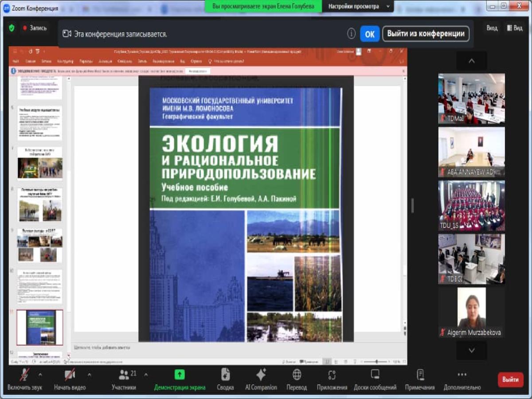The image size is (532, 399).
Task: Toggle Заметки in the PowerPoint status bar
Action: 289,362
